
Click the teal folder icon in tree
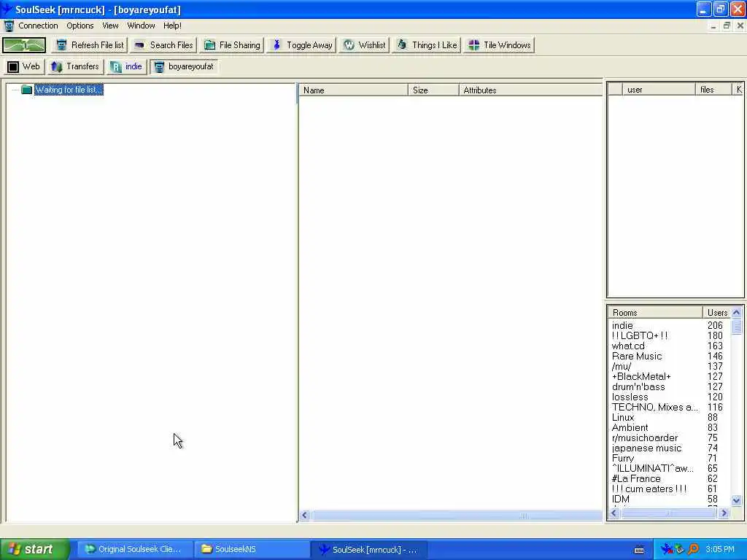pyautogui.click(x=27, y=90)
